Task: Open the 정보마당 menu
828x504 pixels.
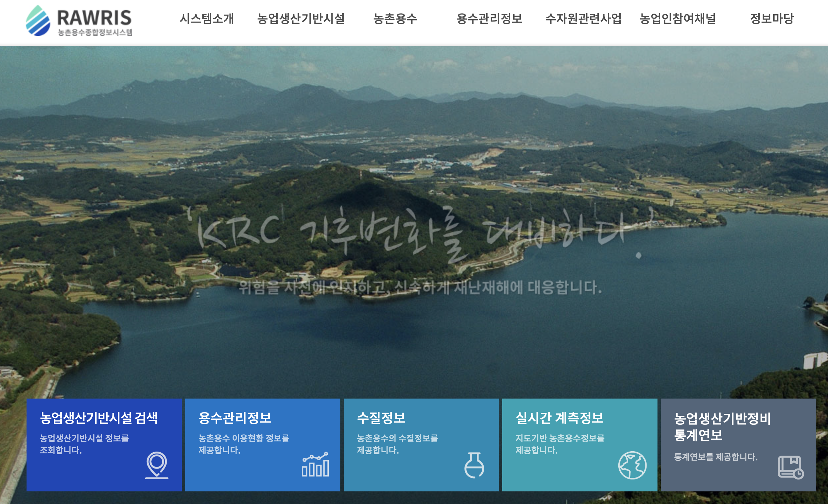Action: pos(772,19)
